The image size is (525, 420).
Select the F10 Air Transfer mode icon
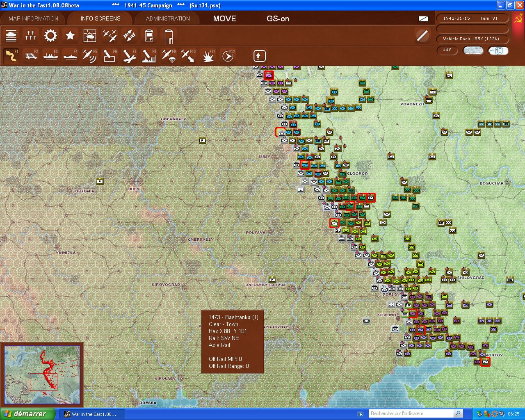point(188,55)
